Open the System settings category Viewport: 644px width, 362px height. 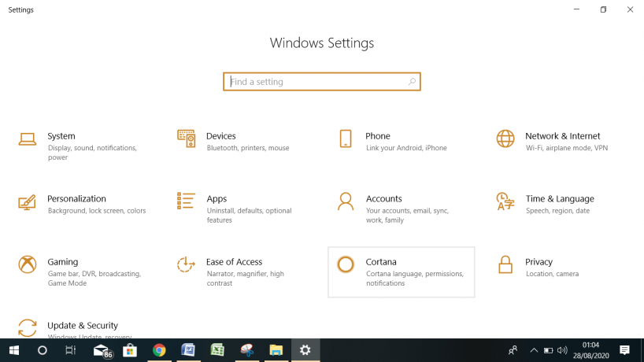[x=61, y=137]
